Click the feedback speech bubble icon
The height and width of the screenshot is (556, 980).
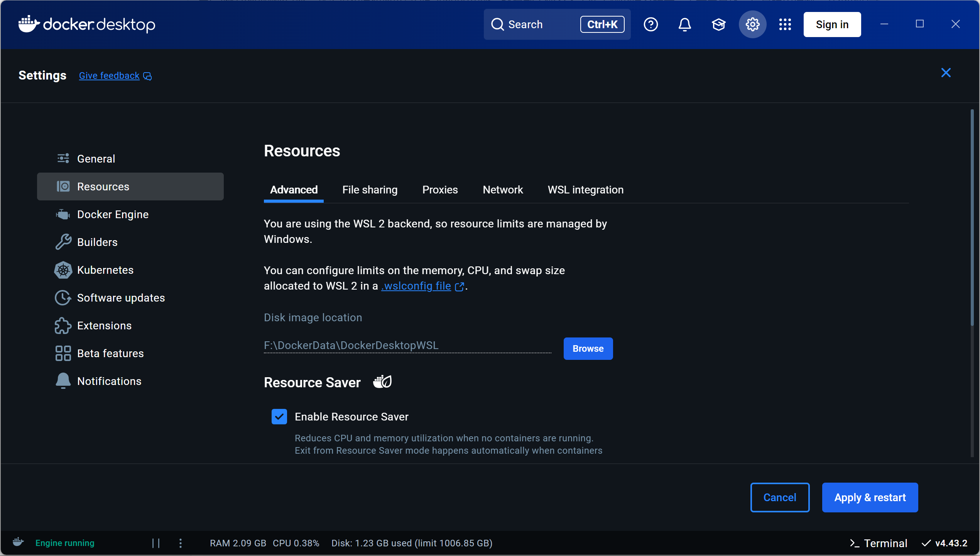(147, 76)
